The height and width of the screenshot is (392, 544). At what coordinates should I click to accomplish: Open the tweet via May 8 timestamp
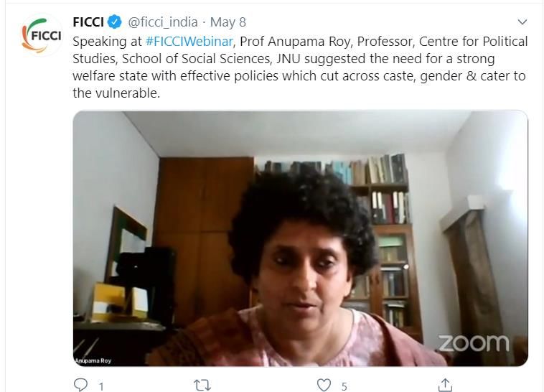[228, 22]
